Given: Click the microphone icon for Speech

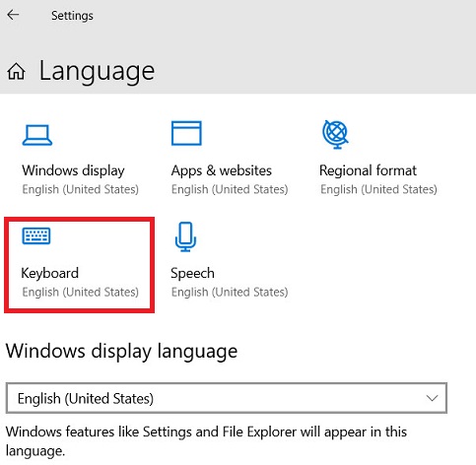Looking at the screenshot, I should [x=185, y=236].
